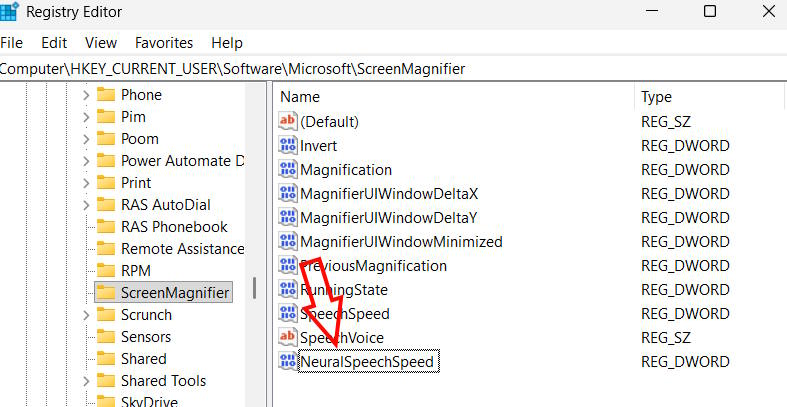Viewport: 787px width, 407px height.
Task: Open the Favorites menu
Action: [x=164, y=43]
